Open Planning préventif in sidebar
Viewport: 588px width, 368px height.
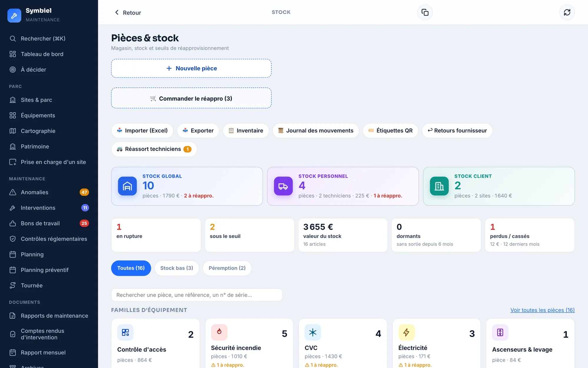(49, 270)
